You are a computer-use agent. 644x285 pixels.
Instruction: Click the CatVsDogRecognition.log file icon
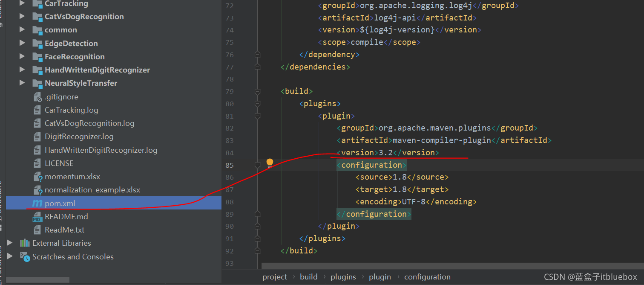tap(37, 123)
